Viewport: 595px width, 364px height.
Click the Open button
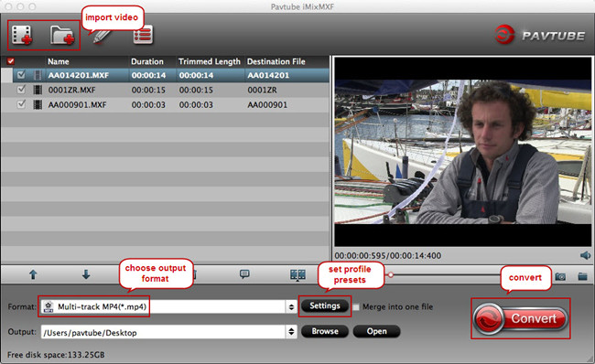pyautogui.click(x=376, y=331)
